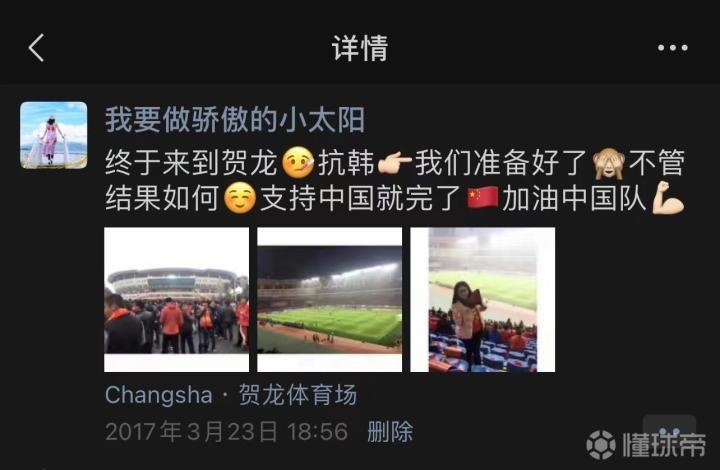Open the night football pitch photo

(x=330, y=300)
